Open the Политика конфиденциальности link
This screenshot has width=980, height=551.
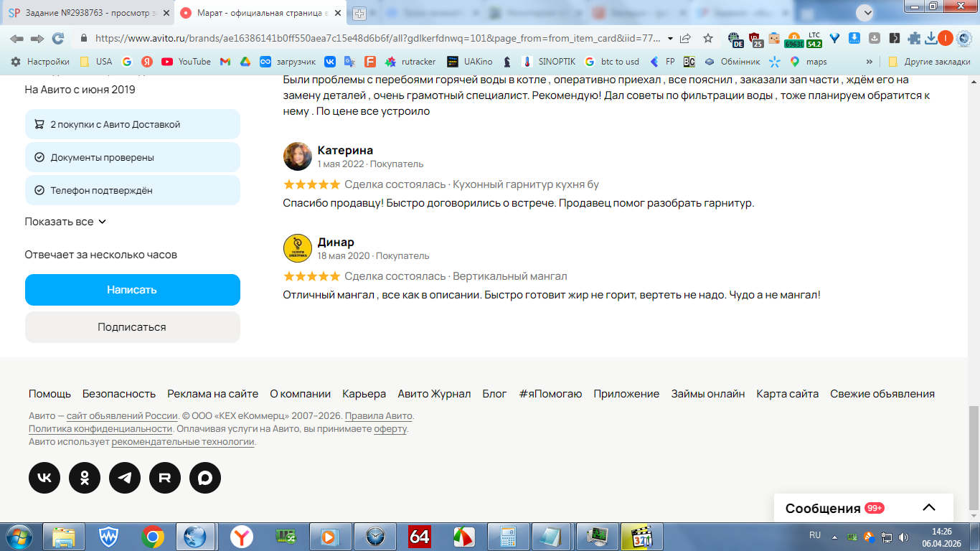100,429
